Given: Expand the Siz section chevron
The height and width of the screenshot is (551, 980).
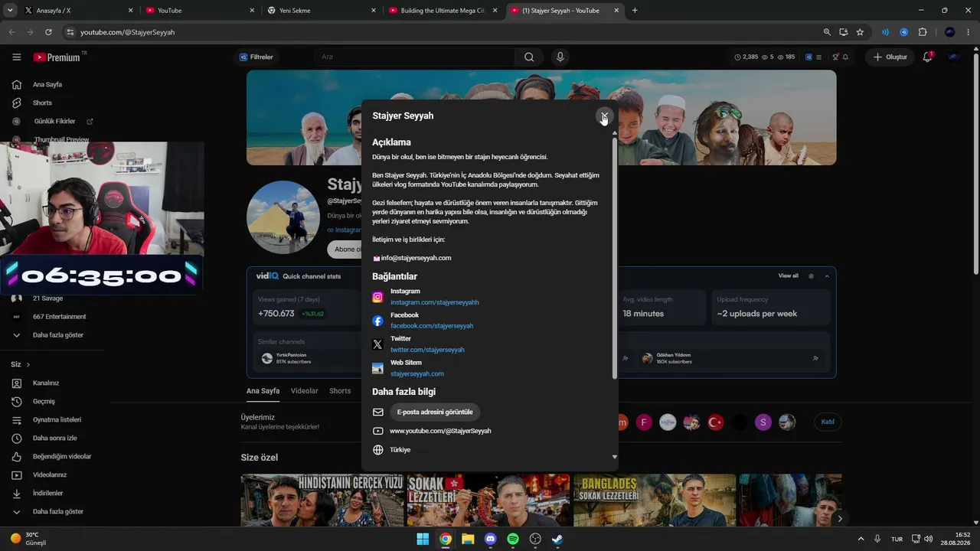Looking at the screenshot, I should pyautogui.click(x=28, y=364).
